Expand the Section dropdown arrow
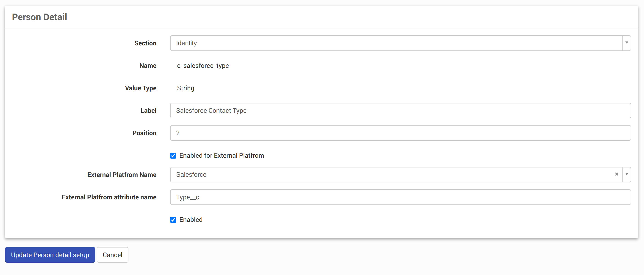This screenshot has height=275, width=644. (x=627, y=43)
